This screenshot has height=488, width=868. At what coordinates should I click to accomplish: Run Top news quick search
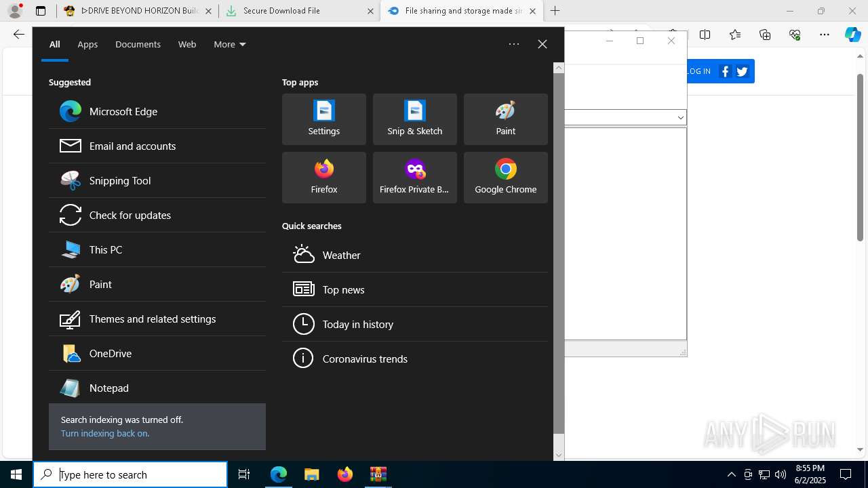point(415,289)
